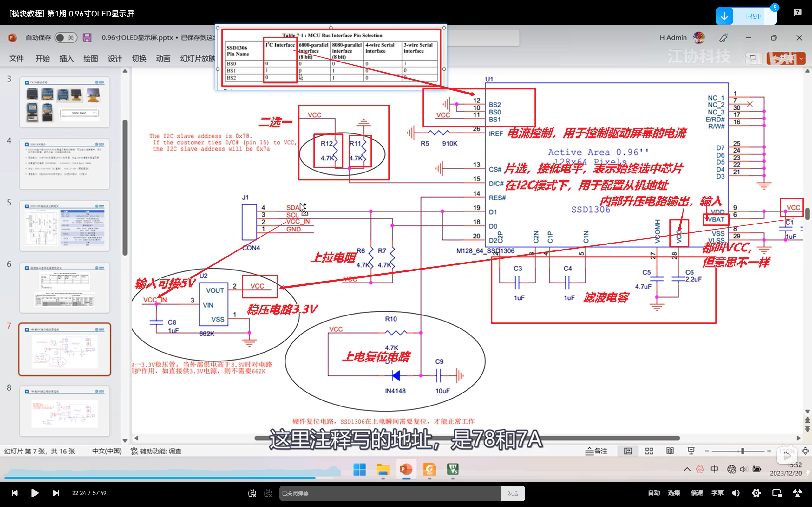Image resolution: width=812 pixels, height=507 pixels.
Task: Click the player volume speaker icon
Action: (736, 493)
